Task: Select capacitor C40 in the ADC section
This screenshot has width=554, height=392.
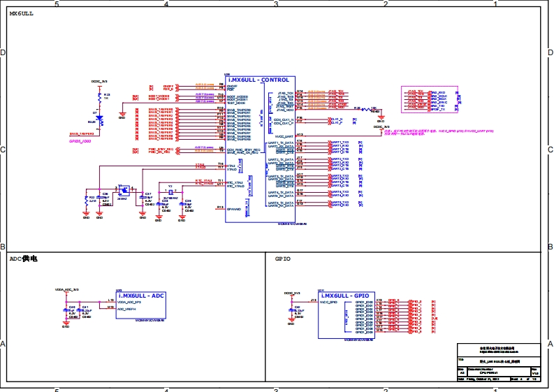Action: click(x=66, y=311)
